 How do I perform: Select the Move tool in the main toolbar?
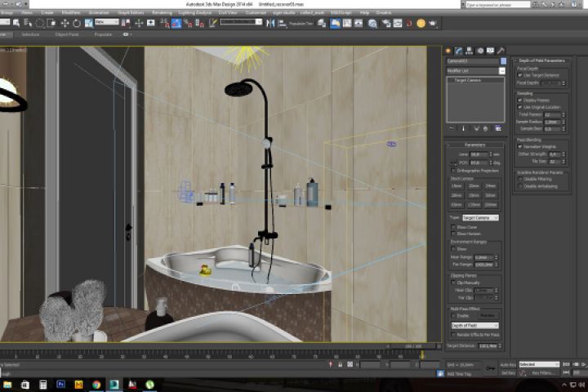click(65, 23)
